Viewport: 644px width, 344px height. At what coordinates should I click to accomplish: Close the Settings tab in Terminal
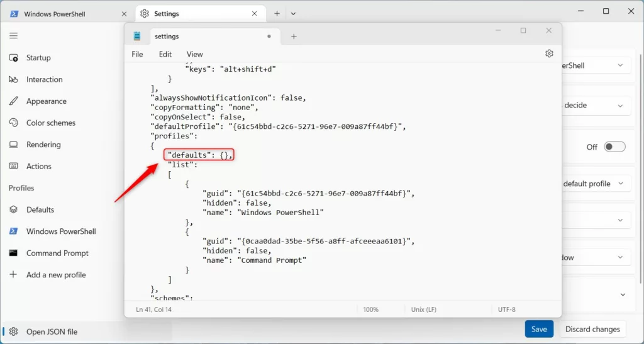(255, 14)
